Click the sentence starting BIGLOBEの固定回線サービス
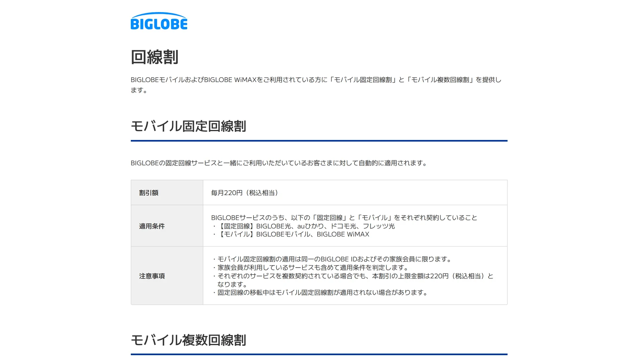644x362 pixels. tap(280, 163)
